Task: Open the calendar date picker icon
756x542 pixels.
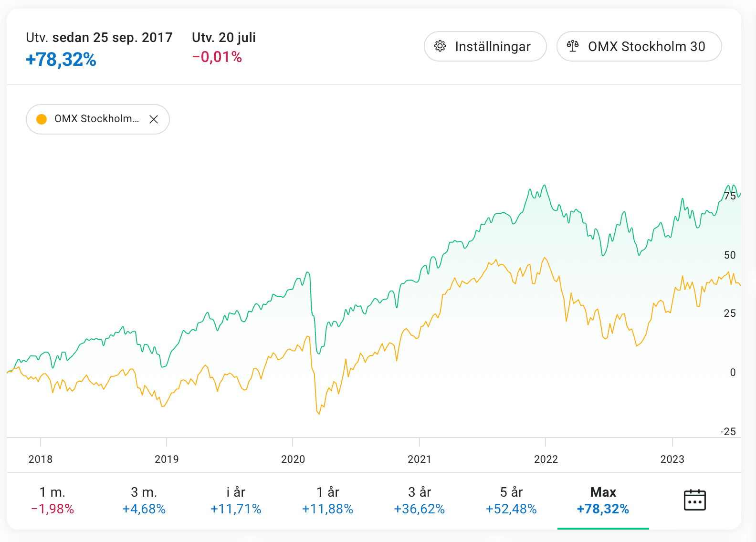Action: pyautogui.click(x=694, y=500)
